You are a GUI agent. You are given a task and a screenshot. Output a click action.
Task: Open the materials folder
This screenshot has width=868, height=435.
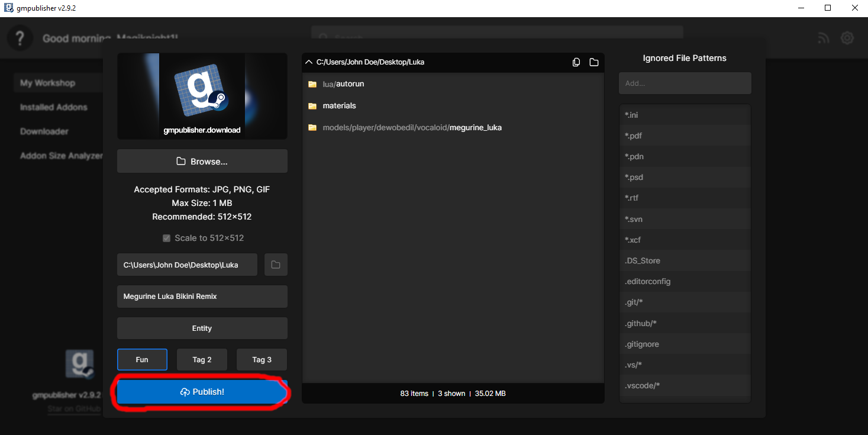tap(453, 106)
